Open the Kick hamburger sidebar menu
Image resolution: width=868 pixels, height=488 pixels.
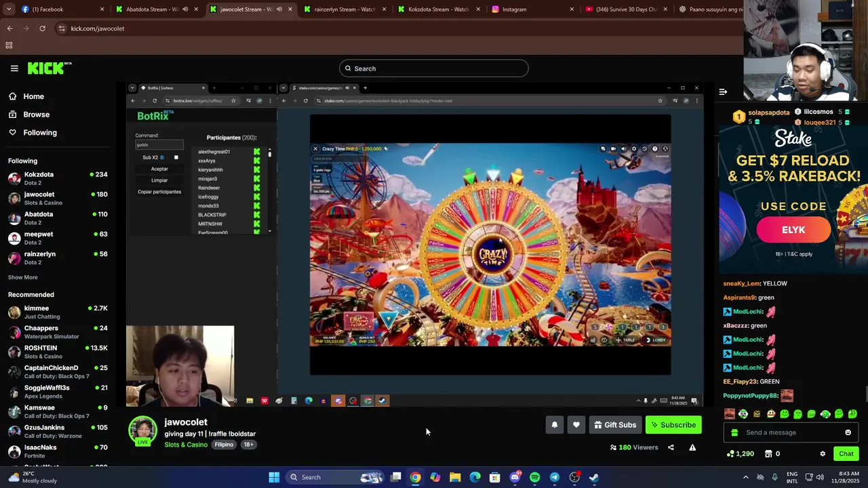click(x=14, y=68)
